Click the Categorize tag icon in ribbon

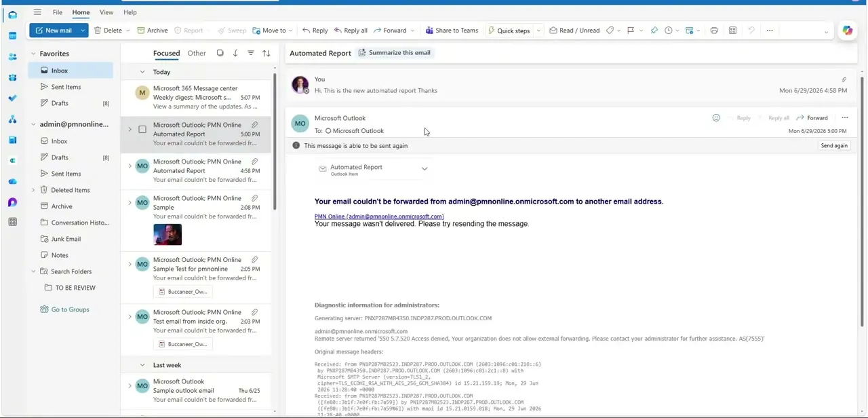tap(610, 31)
